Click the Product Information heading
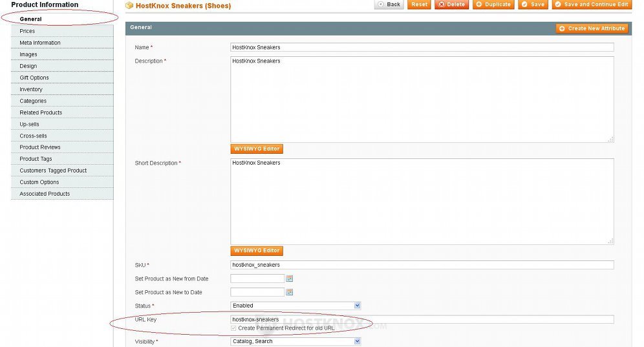This screenshot has width=644, height=347. coord(45,5)
